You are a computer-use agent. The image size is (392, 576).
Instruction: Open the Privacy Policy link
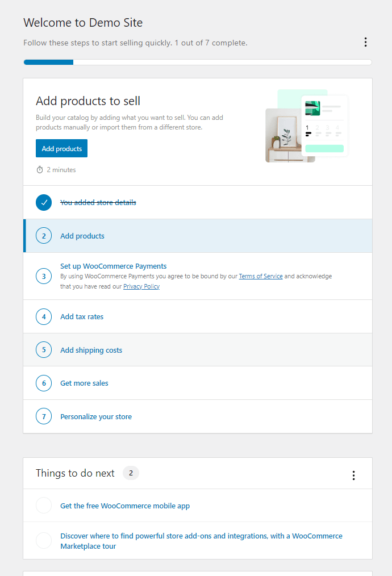pos(141,287)
